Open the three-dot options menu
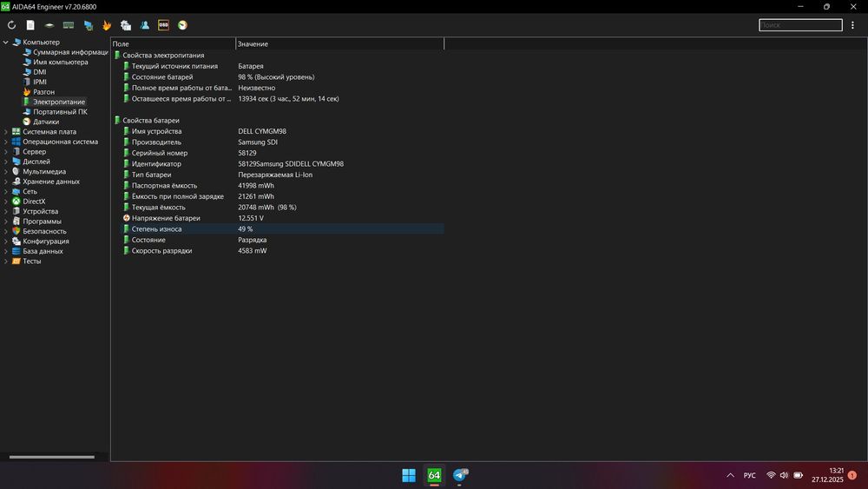This screenshot has width=868, height=489. tap(852, 25)
